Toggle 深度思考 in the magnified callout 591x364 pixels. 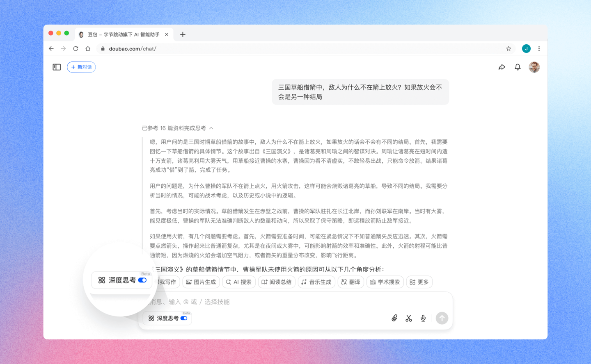tap(142, 280)
